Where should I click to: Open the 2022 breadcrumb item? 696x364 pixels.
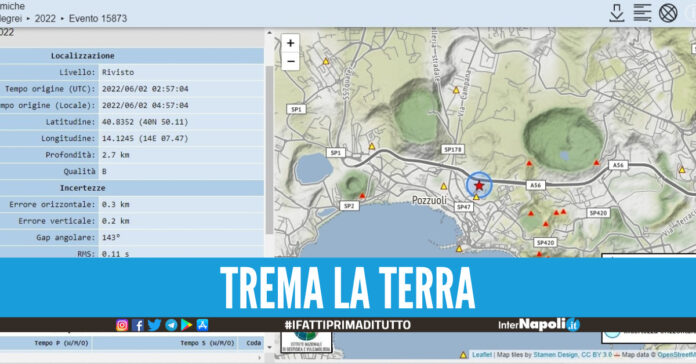[x=45, y=19]
